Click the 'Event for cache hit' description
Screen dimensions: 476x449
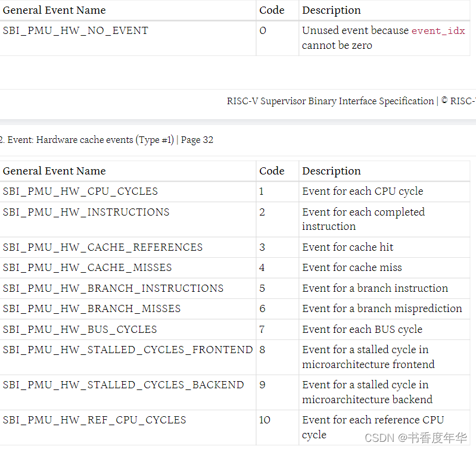point(347,248)
